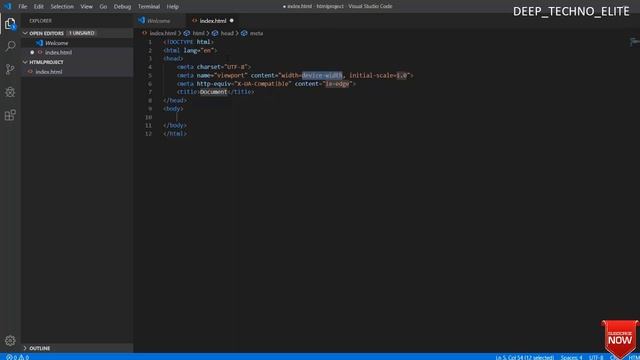The height and width of the screenshot is (360, 640).
Task: Click line number 9 in the gutter
Action: tap(150, 109)
